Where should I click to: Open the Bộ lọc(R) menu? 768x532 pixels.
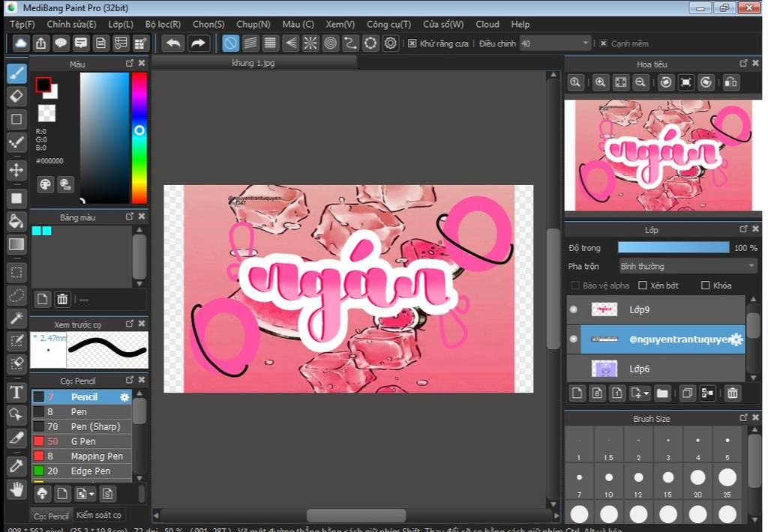click(163, 24)
